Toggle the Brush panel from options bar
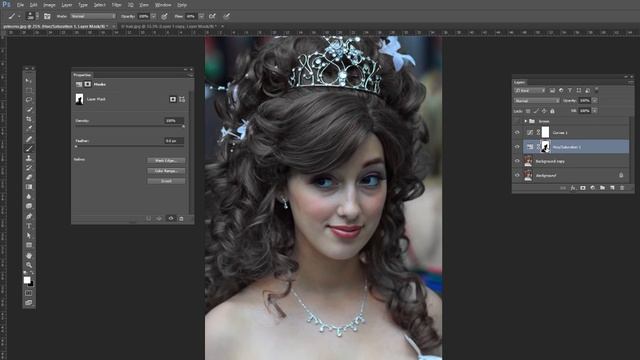The width and height of the screenshot is (640, 360). [47, 16]
